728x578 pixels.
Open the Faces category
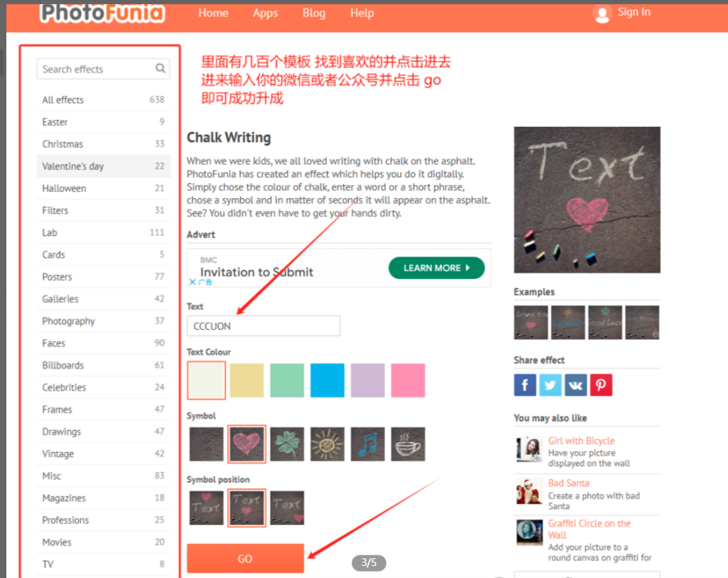(104, 343)
